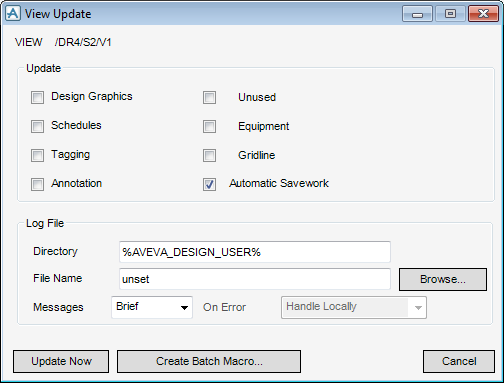Close the View Update dialog
Image resolution: width=504 pixels, height=383 pixels.
pyautogui.click(x=483, y=14)
